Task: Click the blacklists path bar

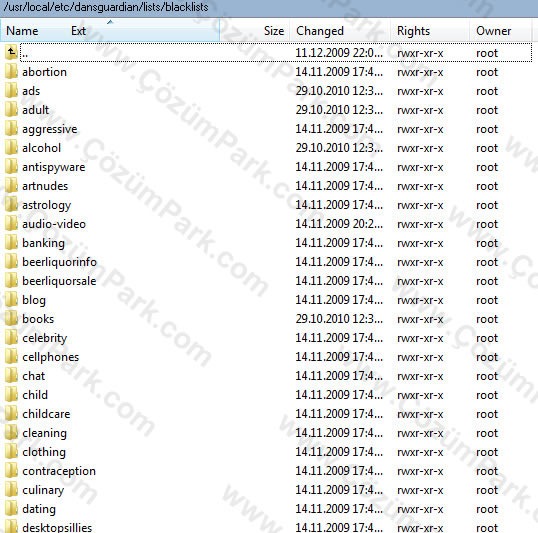Action: pyautogui.click(x=269, y=7)
